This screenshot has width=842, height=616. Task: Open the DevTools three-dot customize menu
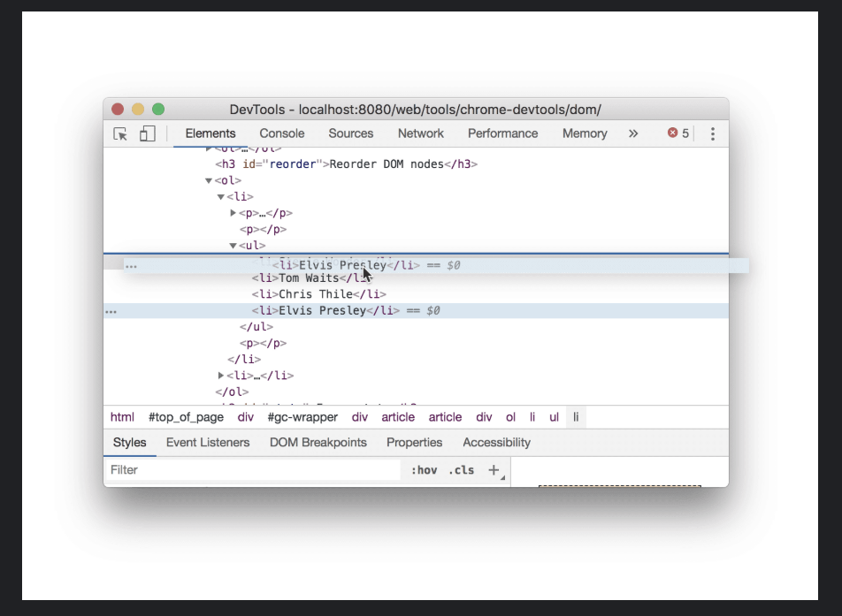point(713,133)
